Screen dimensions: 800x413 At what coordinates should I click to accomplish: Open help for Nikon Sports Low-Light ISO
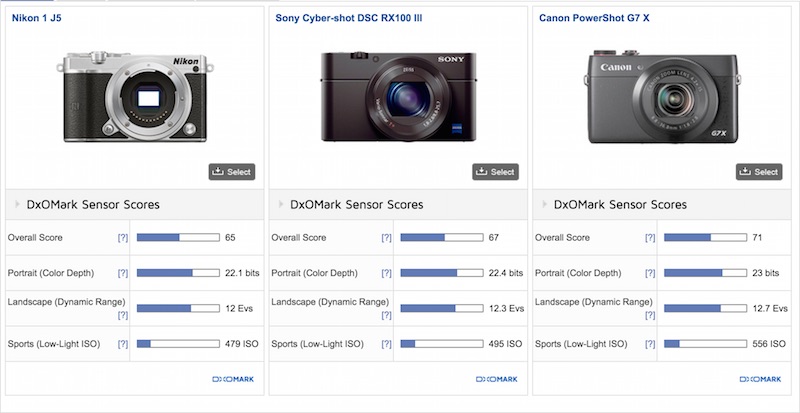[122, 344]
